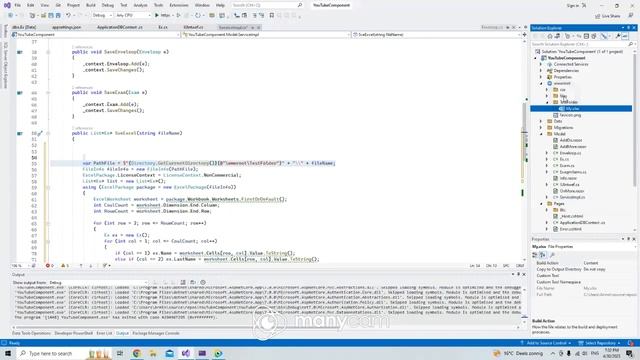Expand the Dependencies node
The height and width of the screenshot is (360, 640).
click(541, 71)
